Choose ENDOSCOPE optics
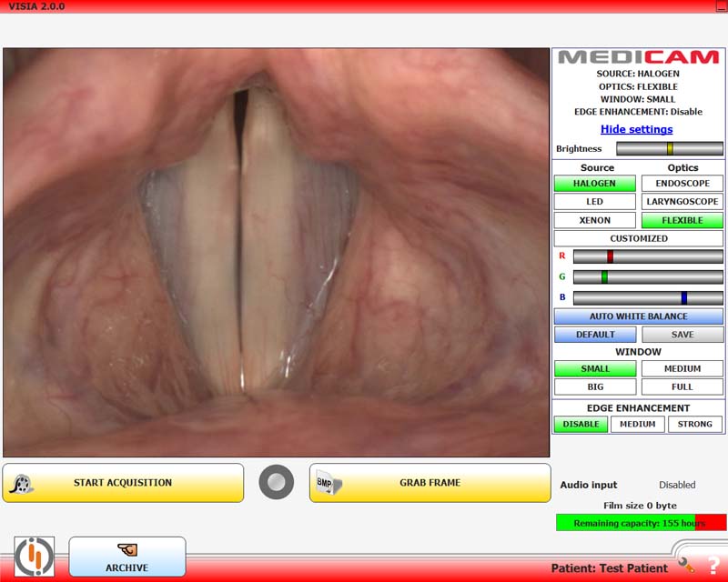 682,184
